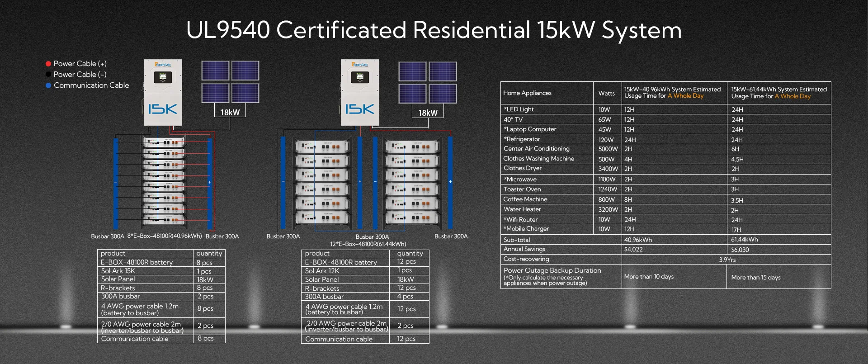This screenshot has width=868, height=364.
Task: Click the 'More than 10 days' cell
Action: tap(649, 277)
